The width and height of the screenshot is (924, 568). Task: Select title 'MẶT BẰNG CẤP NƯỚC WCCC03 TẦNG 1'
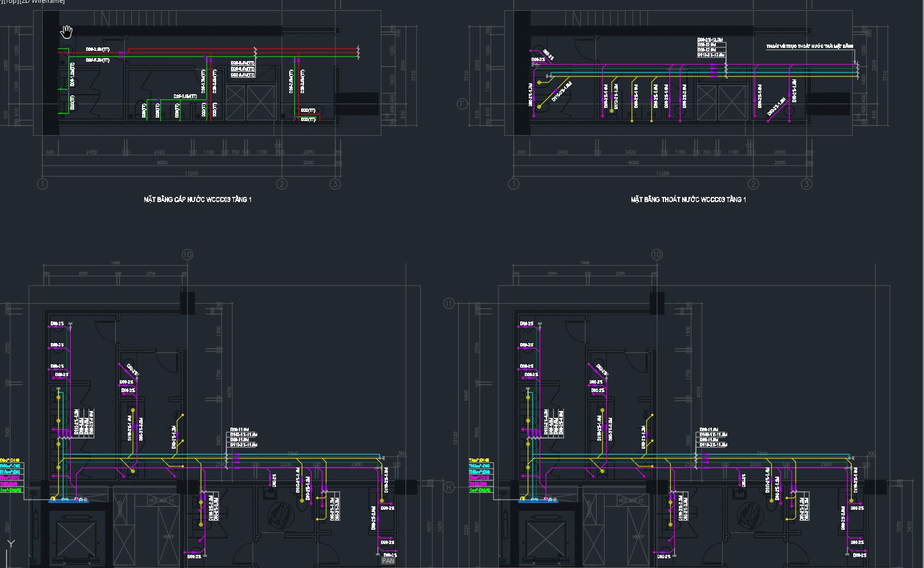tap(197, 199)
